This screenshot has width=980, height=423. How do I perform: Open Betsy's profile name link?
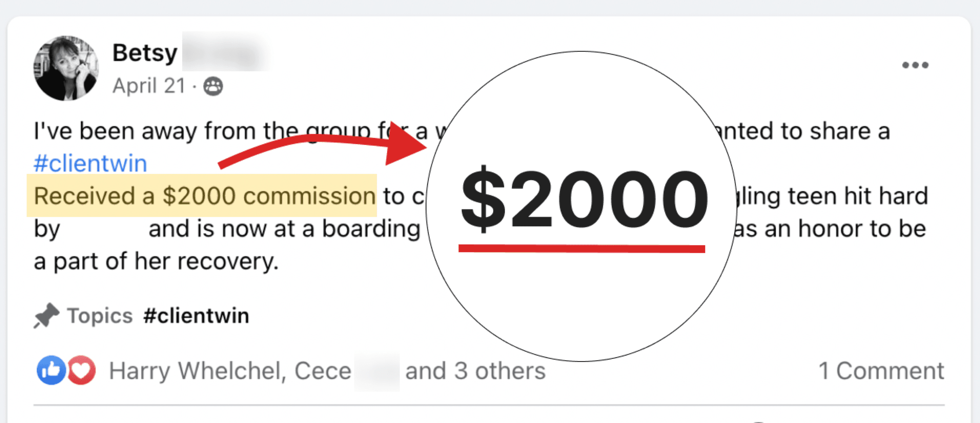click(145, 53)
